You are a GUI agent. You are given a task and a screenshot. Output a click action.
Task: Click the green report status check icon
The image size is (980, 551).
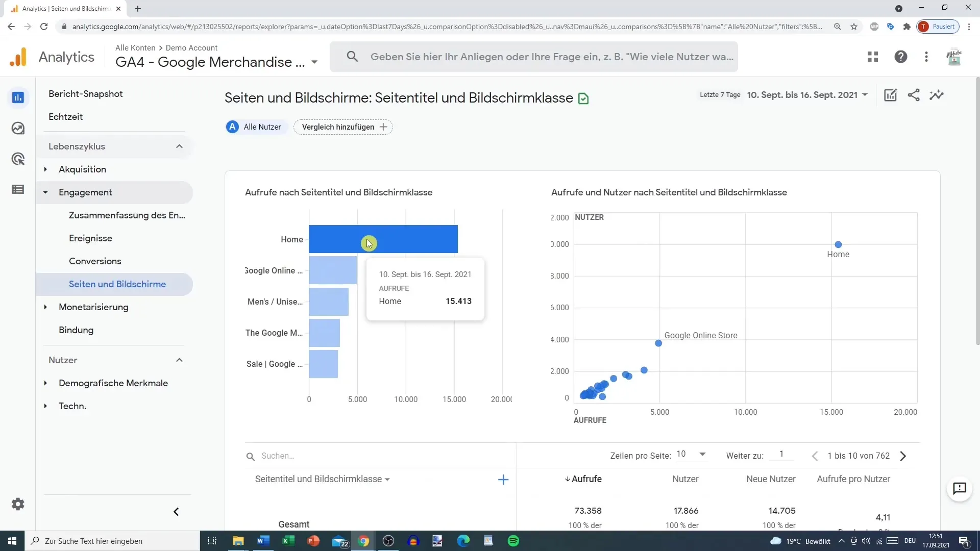pos(583,98)
